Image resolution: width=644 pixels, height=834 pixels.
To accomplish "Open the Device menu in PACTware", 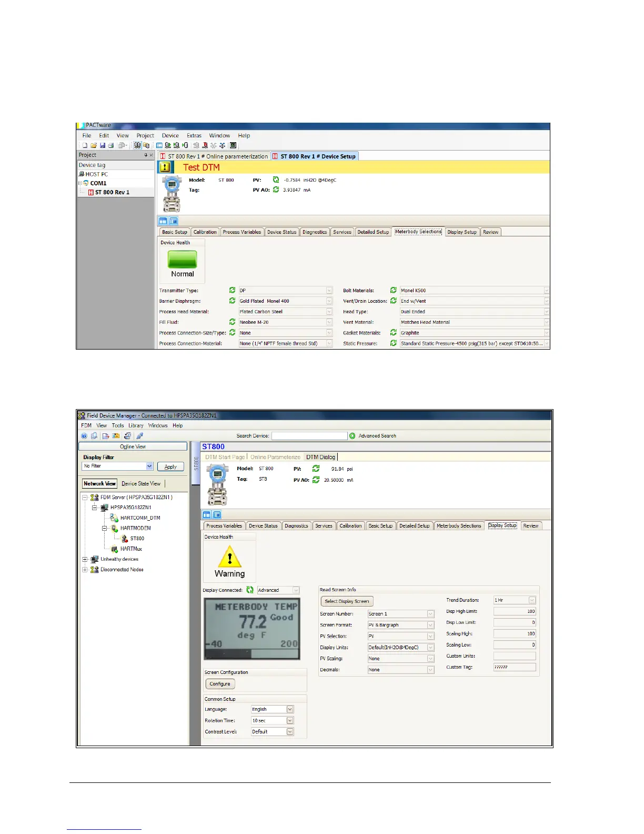I will [170, 136].
